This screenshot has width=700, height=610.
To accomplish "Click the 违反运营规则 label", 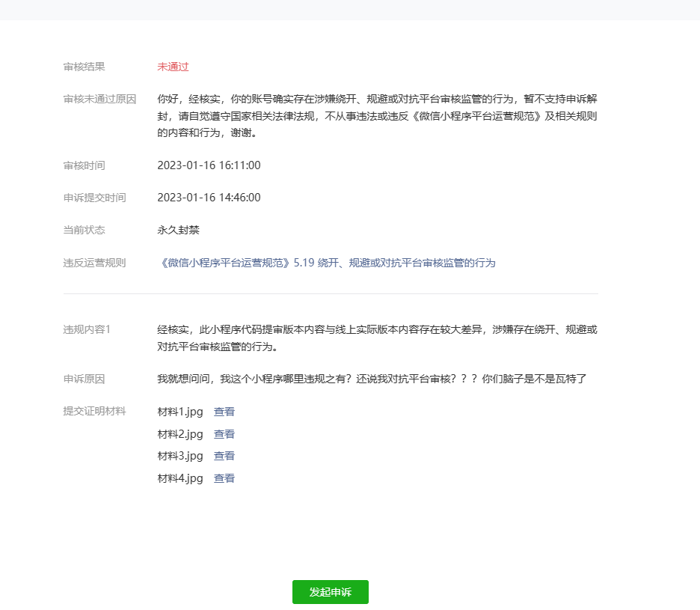I will 94,263.
